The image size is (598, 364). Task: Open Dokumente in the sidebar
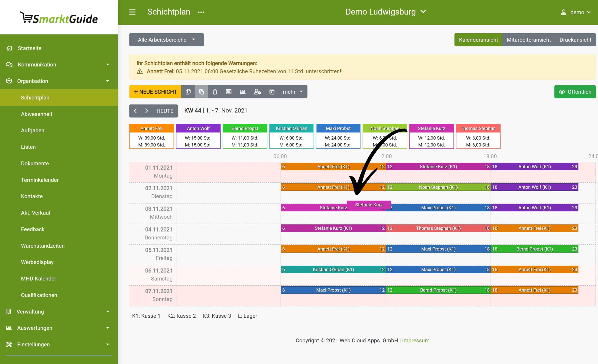coord(59,163)
